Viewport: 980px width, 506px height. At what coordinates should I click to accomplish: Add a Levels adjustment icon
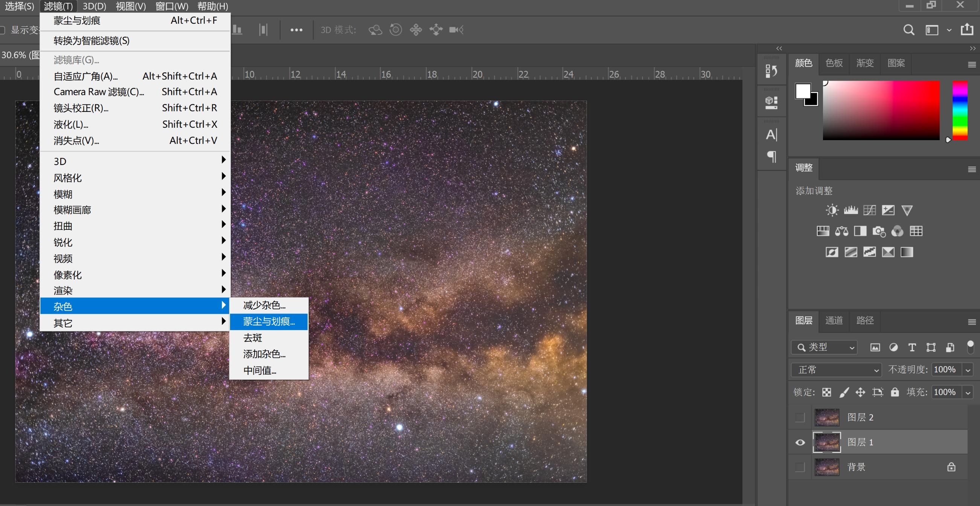click(x=850, y=210)
